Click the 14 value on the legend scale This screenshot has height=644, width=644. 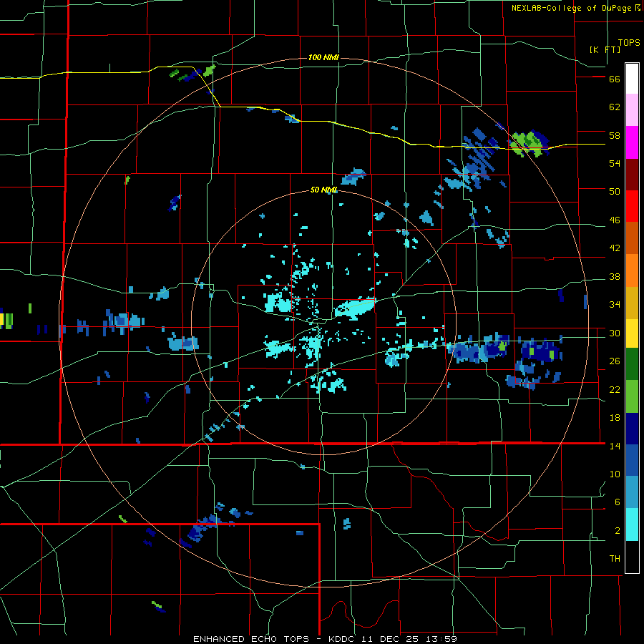pos(615,446)
